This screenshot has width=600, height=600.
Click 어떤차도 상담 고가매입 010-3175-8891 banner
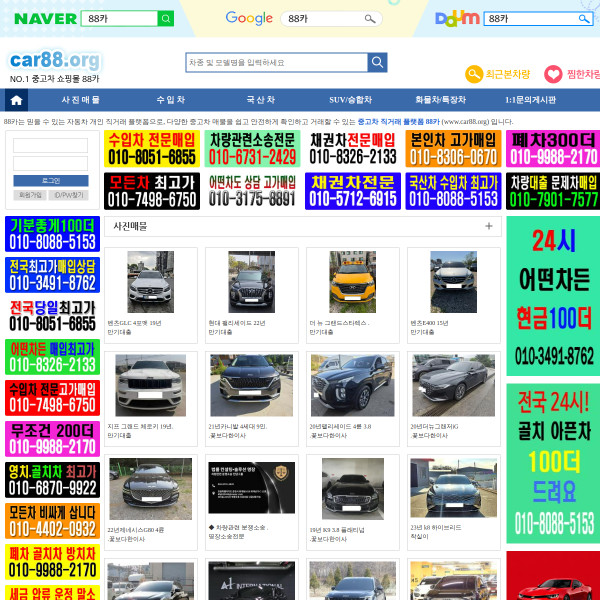coord(252,191)
